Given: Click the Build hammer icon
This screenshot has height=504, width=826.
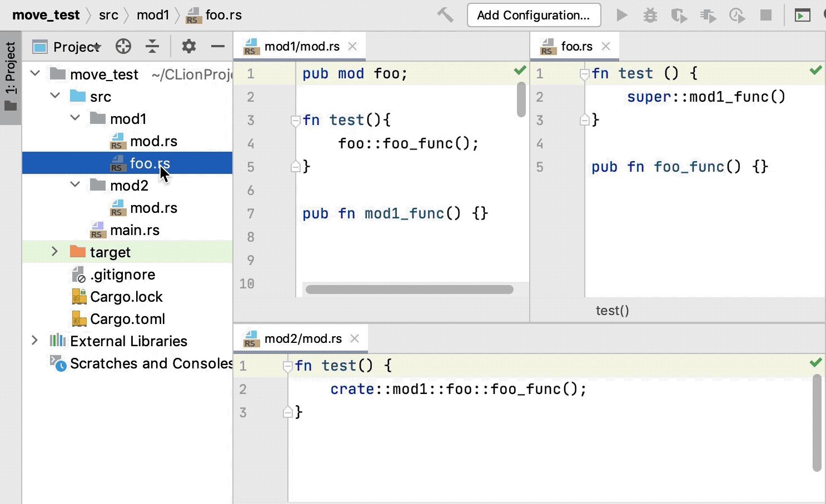Looking at the screenshot, I should [445, 15].
